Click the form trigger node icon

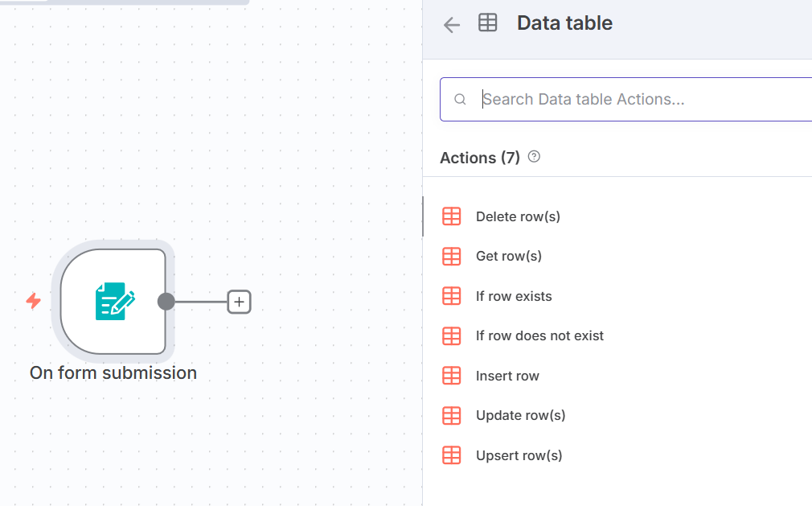tap(114, 301)
